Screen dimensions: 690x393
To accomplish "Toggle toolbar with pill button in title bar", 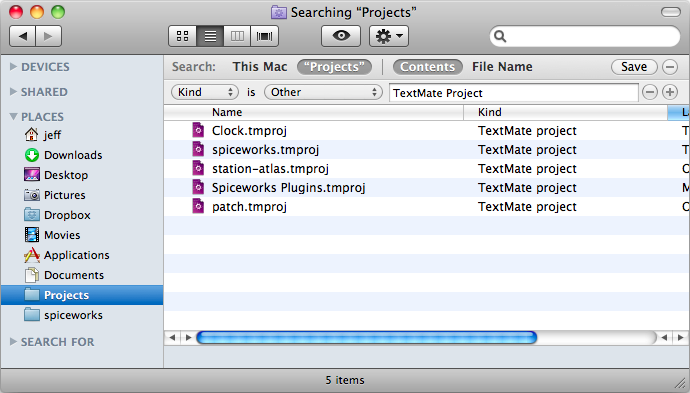I will point(671,12).
